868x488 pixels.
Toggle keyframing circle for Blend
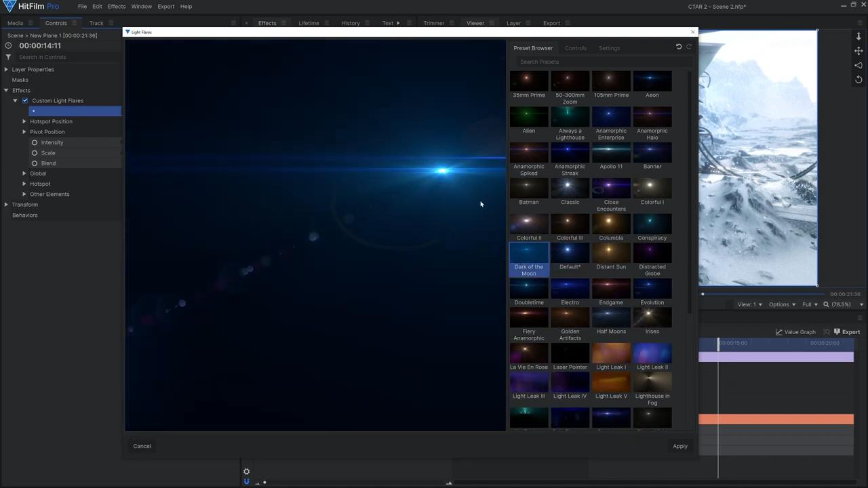coord(35,163)
